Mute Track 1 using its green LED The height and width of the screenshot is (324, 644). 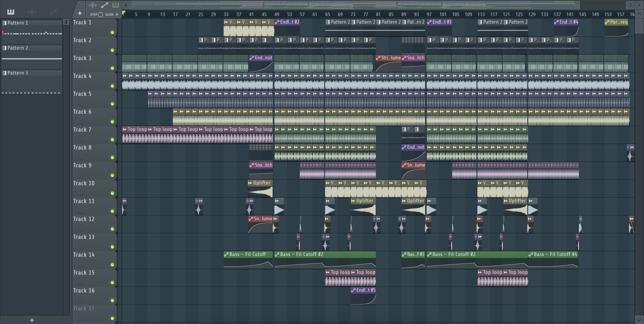point(112,32)
